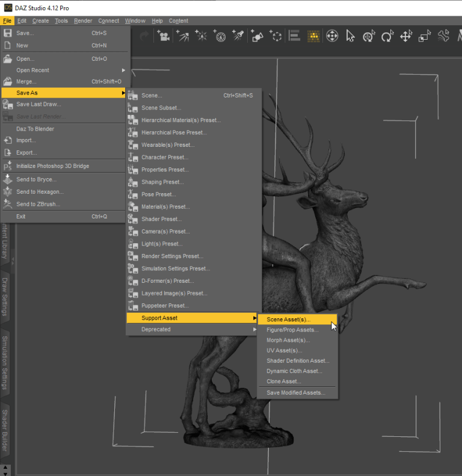462x476 pixels.
Task: Click the Create New Null icon
Action: [x=276, y=36]
